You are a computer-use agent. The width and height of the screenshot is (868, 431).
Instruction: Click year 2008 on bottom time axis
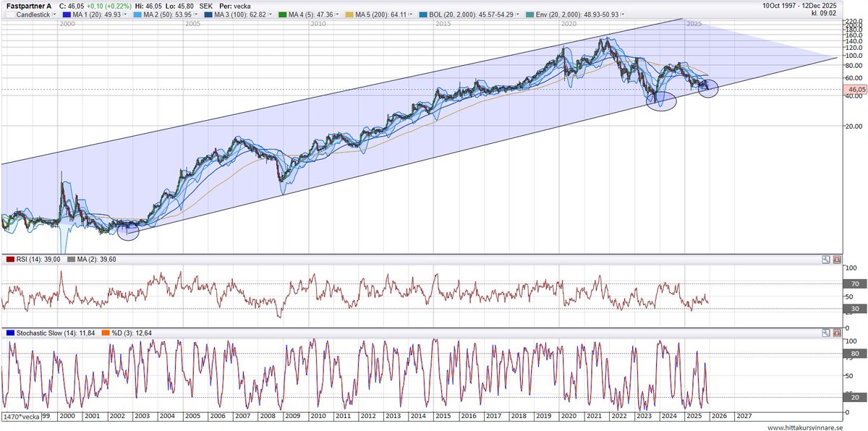click(267, 417)
